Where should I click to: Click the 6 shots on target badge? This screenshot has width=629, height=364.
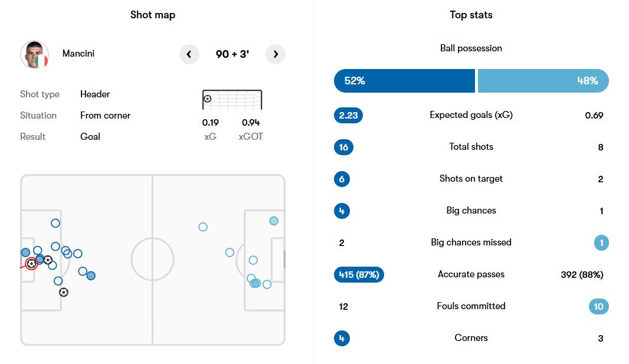pos(342,179)
